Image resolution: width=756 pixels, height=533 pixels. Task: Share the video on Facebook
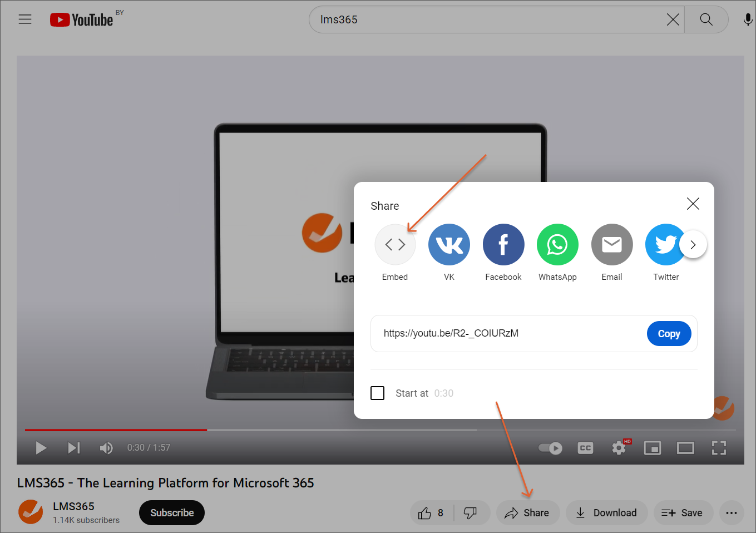pyautogui.click(x=503, y=244)
